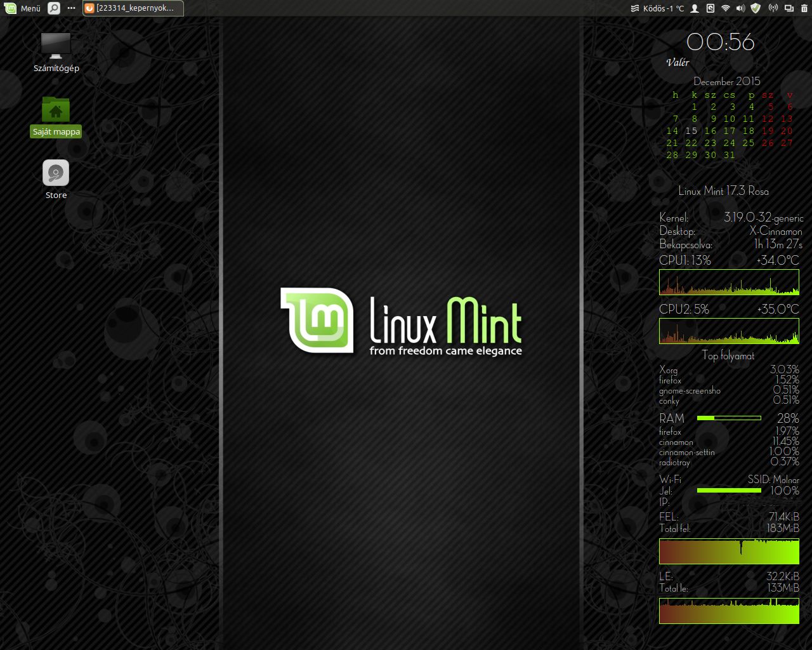Screen dimensions: 812x650
Task: Click the download traffic graph below Total le
Action: [729, 611]
